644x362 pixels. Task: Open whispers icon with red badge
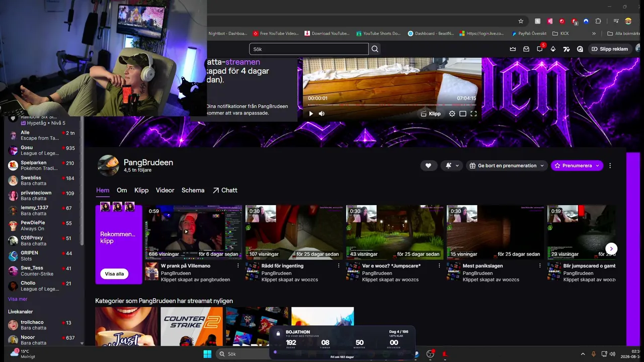[540, 49]
